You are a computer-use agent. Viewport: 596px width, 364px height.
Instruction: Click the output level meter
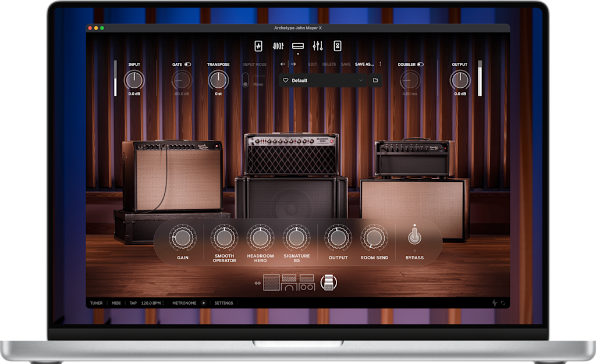coord(480,78)
